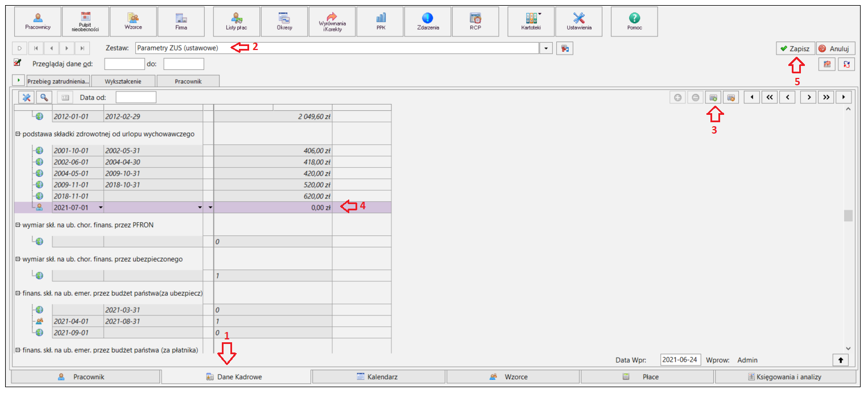The width and height of the screenshot is (868, 394).
Task: Click Zapisz to save changes
Action: point(795,48)
